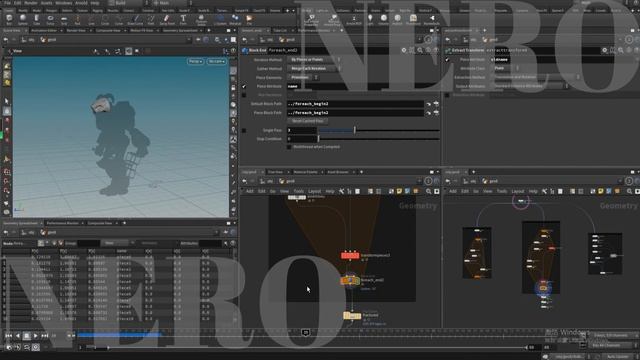Select the foreach_end2 node in network
The width and height of the screenshot is (640, 360).
coord(350,280)
